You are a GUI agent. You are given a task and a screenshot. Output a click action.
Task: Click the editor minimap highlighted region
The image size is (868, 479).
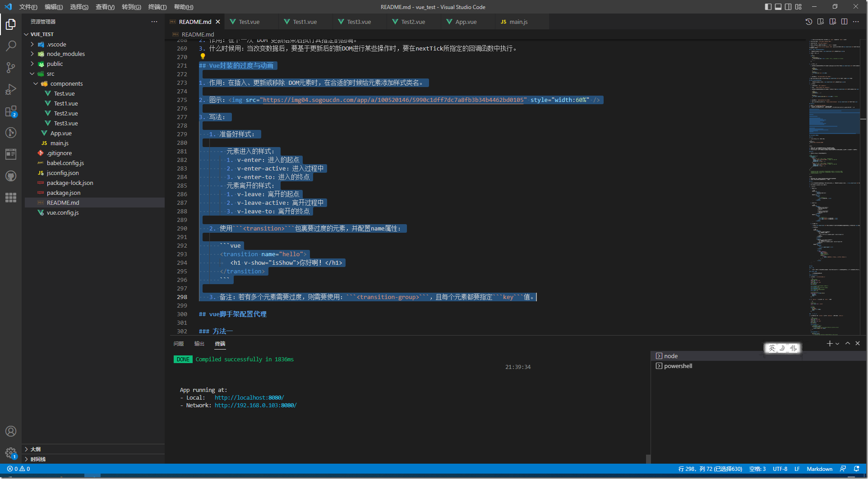(x=834, y=121)
